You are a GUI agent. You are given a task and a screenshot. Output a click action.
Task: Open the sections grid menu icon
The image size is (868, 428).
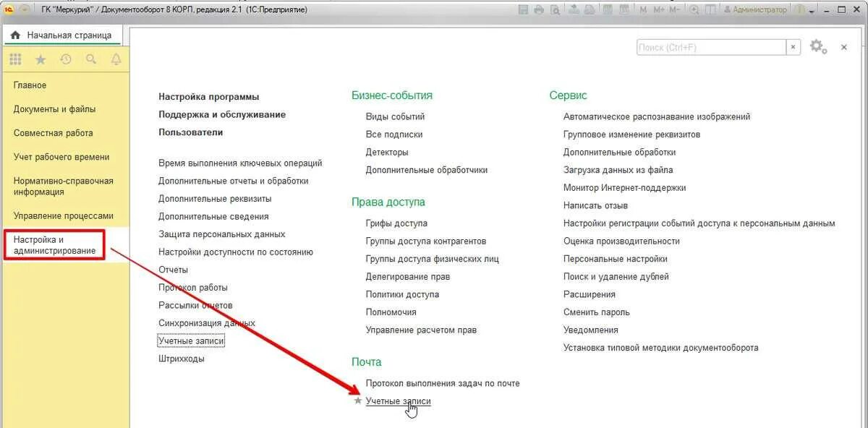15,59
